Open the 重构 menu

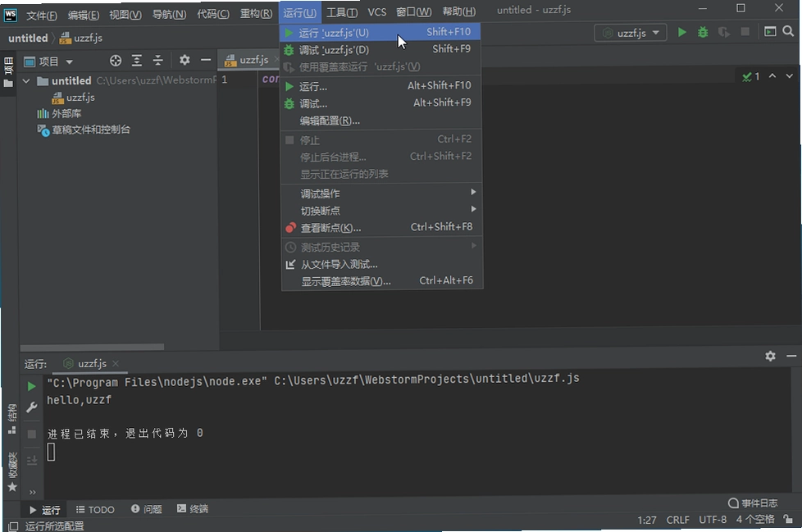pyautogui.click(x=256, y=13)
